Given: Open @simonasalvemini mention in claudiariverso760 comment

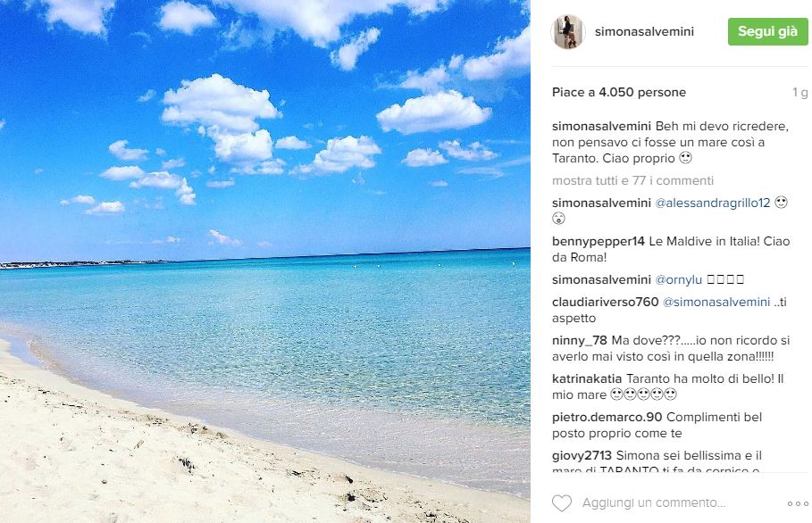Looking at the screenshot, I should click(x=716, y=302).
